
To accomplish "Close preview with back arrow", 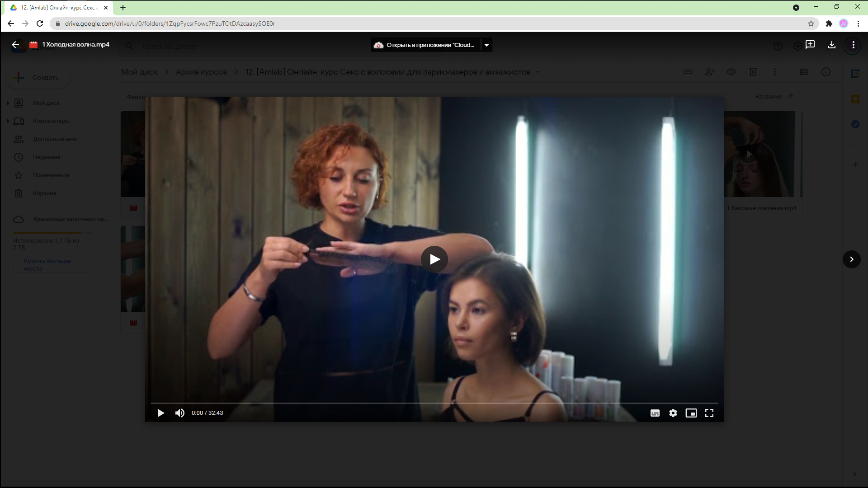I will tap(15, 45).
